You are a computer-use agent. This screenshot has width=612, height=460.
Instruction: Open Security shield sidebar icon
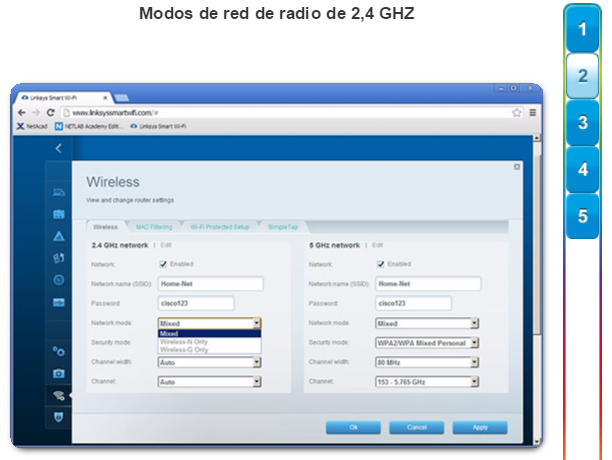click(59, 417)
